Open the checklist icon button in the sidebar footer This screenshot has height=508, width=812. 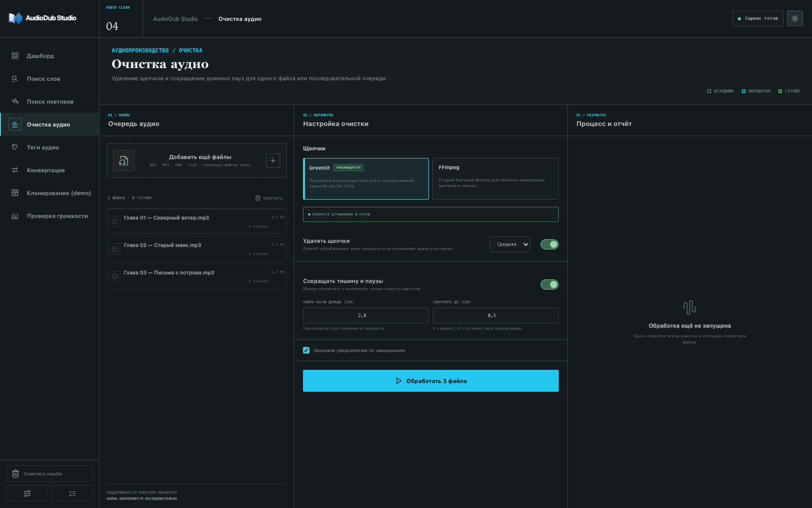pos(72,493)
